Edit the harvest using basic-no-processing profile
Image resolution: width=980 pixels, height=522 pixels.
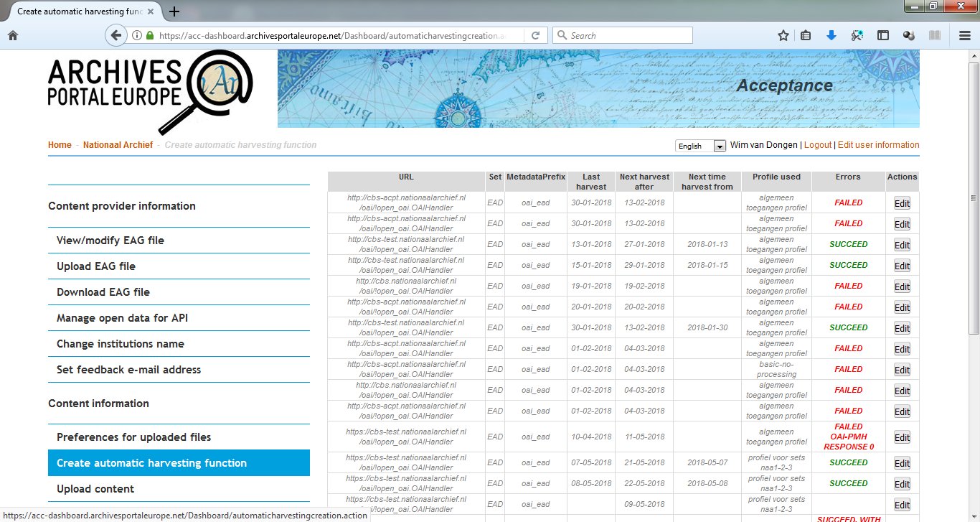[902, 370]
